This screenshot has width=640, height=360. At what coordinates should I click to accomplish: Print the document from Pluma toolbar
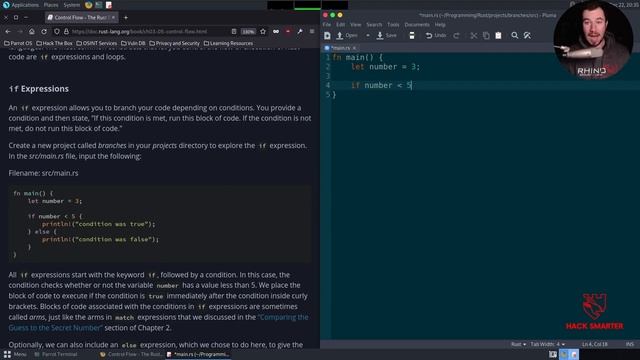[x=412, y=36]
